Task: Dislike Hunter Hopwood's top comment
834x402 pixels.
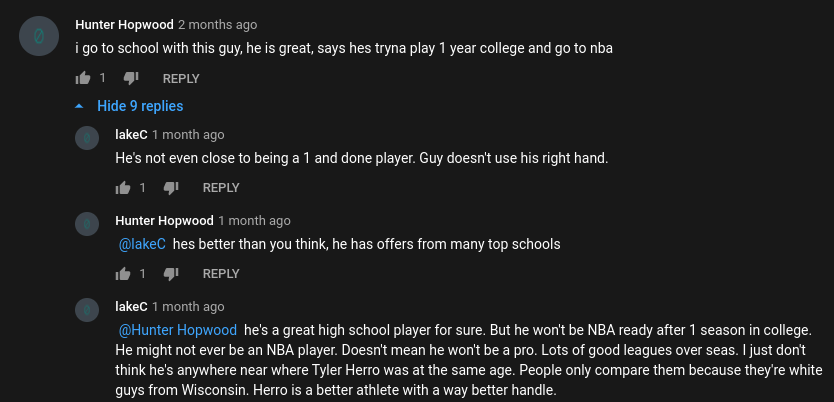Action: 130,78
